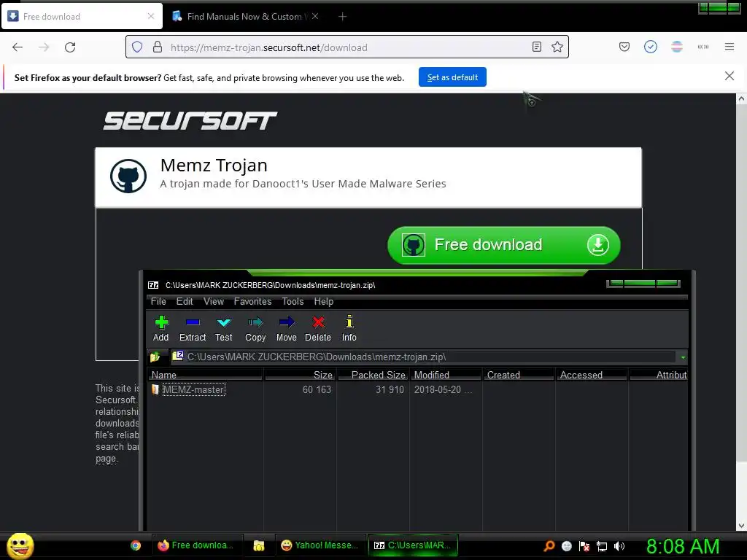Bookmark this page with the star
This screenshot has width=747, height=560.
click(557, 47)
